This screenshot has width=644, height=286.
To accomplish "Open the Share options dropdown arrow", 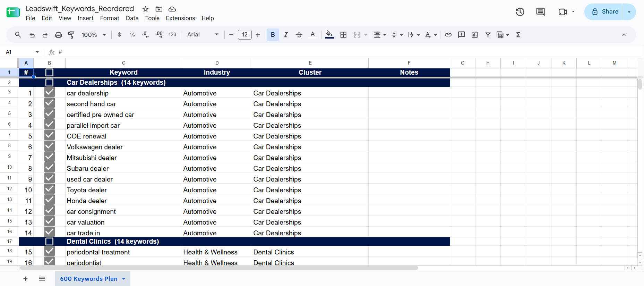I will pos(629,12).
